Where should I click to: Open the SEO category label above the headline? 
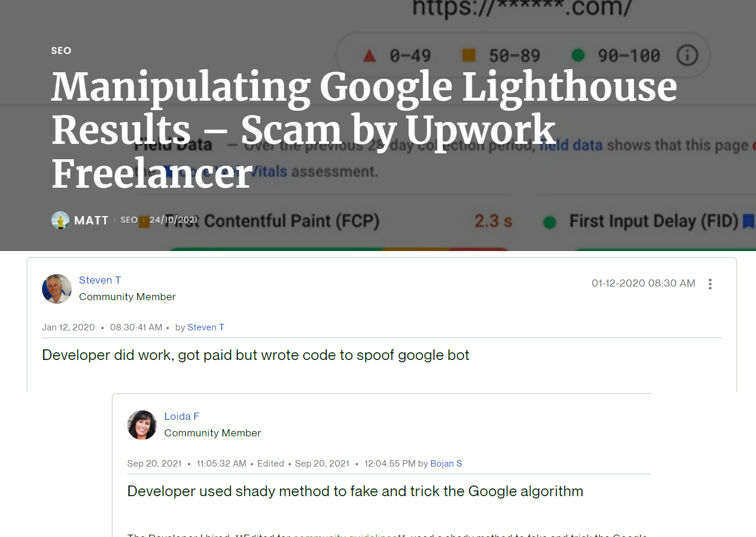tap(61, 51)
